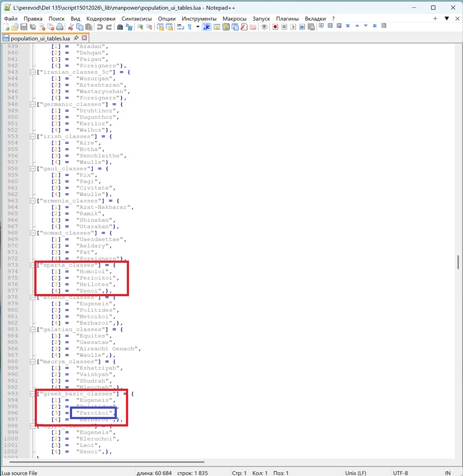Click the Undo arrow icon
463x476 pixels.
click(x=99, y=27)
